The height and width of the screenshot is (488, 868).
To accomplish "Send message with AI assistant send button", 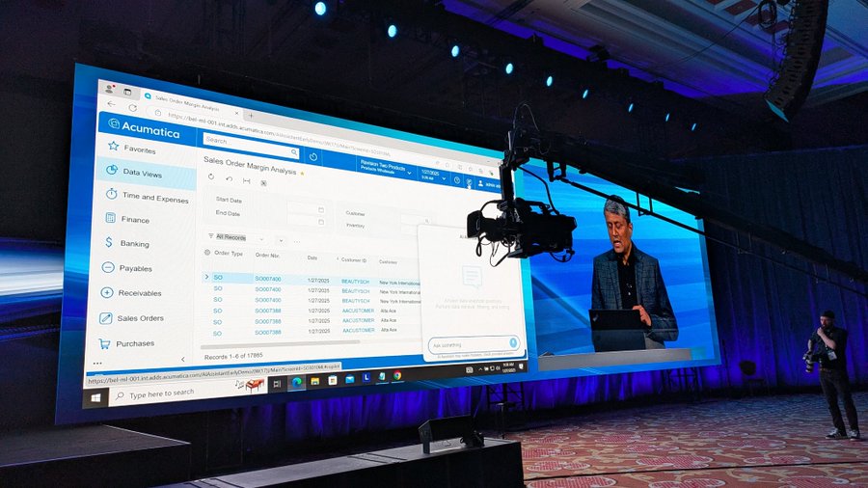I will tap(513, 342).
